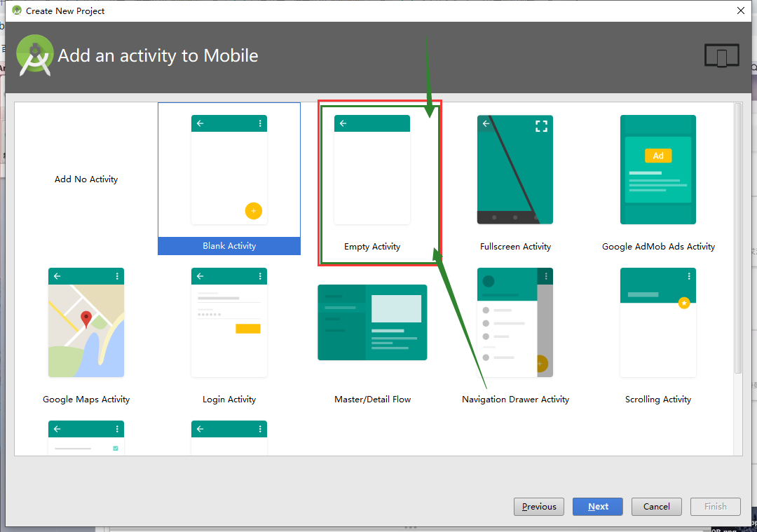Viewport: 757px width, 532px height.
Task: Choose the Scrolling Activity template thumbnail
Action: pyautogui.click(x=657, y=322)
